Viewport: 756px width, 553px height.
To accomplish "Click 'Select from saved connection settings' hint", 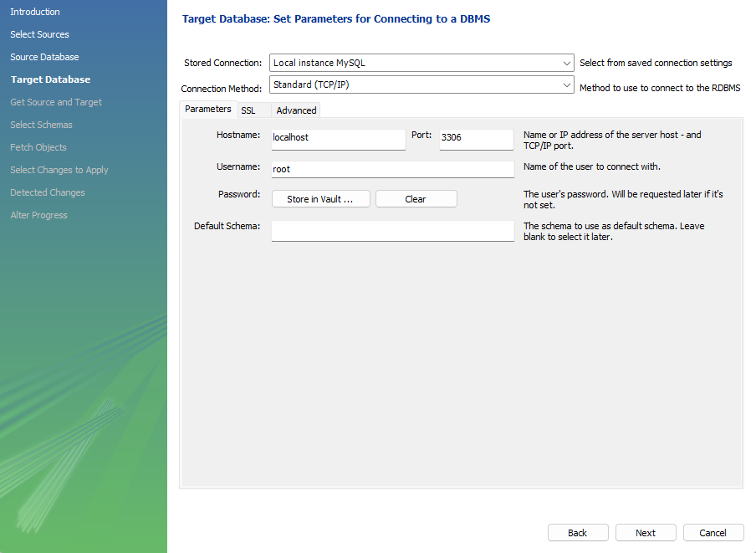I will click(656, 63).
